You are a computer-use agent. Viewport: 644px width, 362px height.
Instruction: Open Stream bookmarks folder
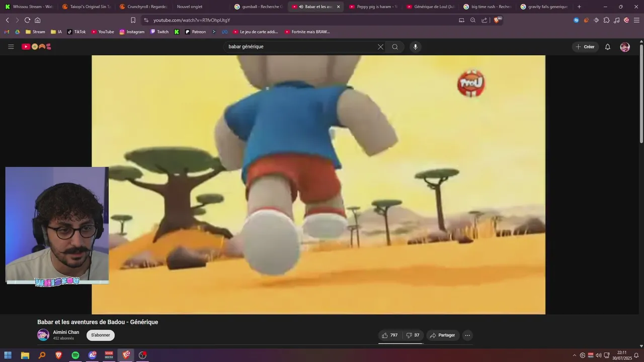[x=35, y=32]
